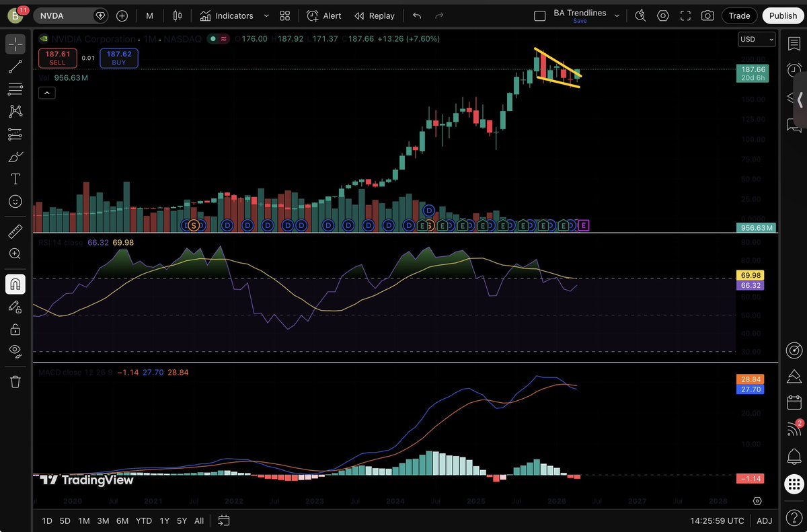Redo the chart action
Viewport: 807px width, 532px height.
[439, 15]
